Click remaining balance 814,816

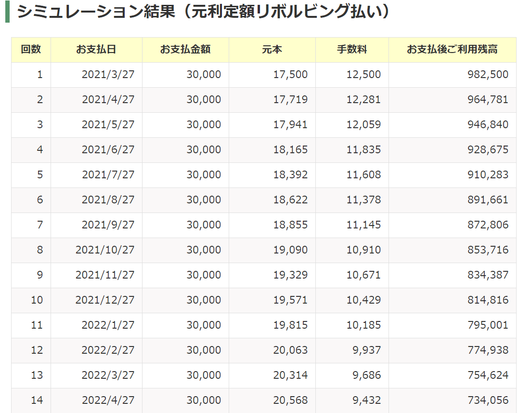pyautogui.click(x=488, y=300)
